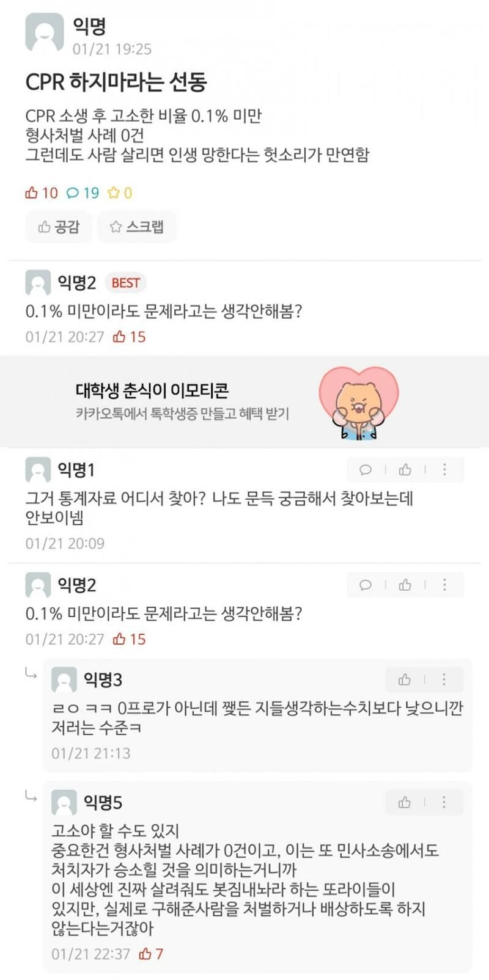Like 익명3's reply with the thumbs-up icon
Screen dimensions: 489x980
tap(405, 679)
